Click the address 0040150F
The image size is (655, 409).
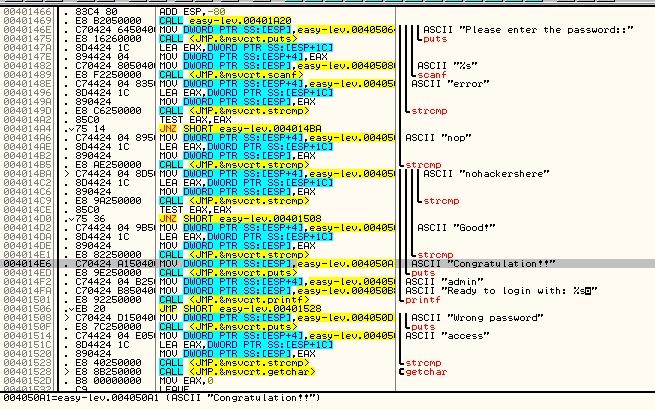point(28,326)
